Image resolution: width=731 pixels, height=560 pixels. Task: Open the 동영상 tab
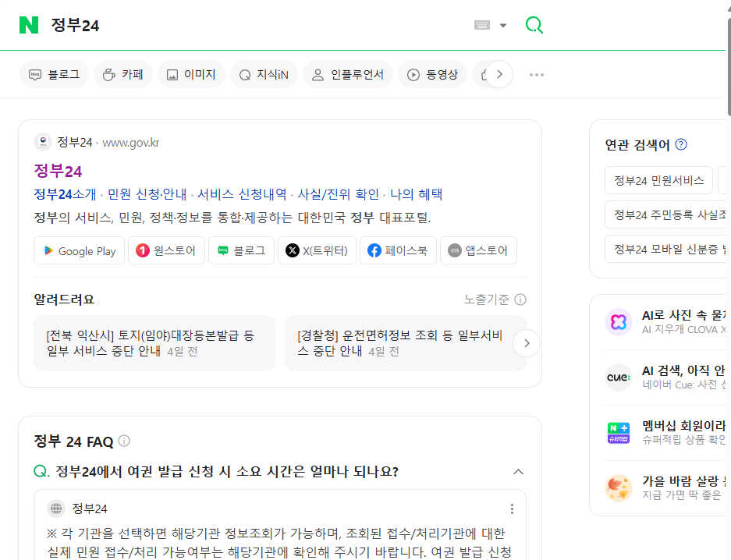432,74
